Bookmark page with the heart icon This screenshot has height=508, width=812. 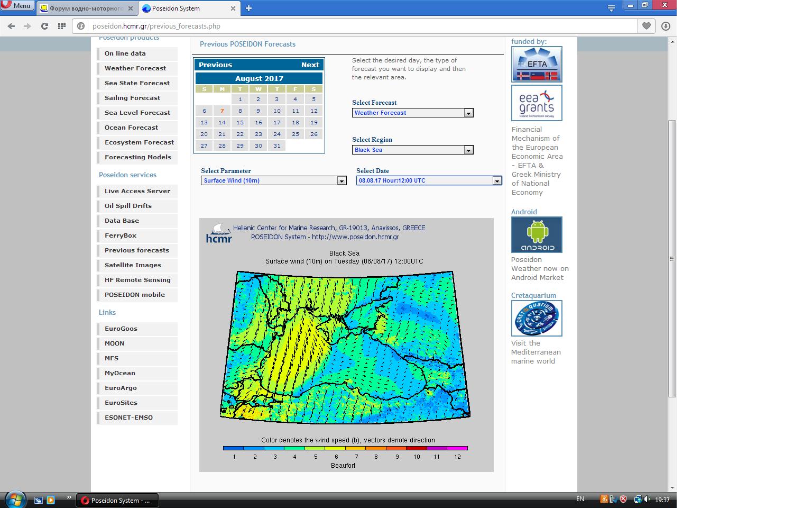[647, 26]
